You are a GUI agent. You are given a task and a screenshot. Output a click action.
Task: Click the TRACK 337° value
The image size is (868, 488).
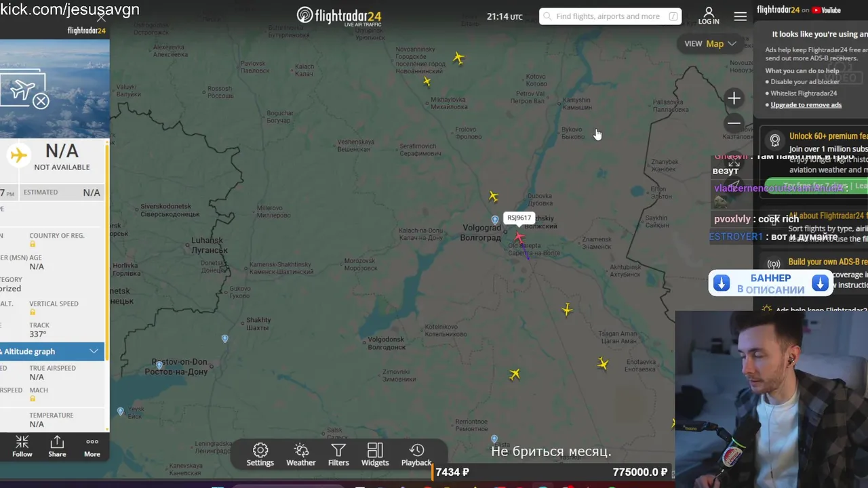coord(38,334)
